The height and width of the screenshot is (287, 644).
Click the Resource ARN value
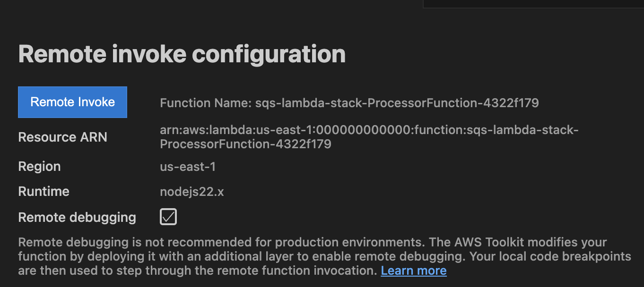click(369, 137)
